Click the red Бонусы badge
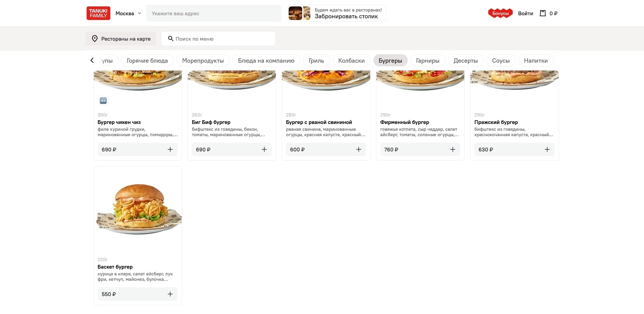Image resolution: width=644 pixels, height=314 pixels. coord(500,13)
